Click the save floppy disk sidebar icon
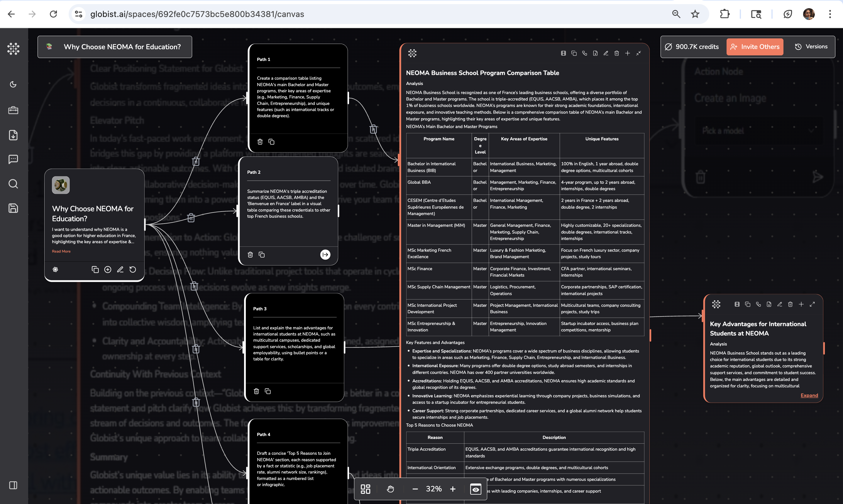The height and width of the screenshot is (504, 843). point(13,208)
